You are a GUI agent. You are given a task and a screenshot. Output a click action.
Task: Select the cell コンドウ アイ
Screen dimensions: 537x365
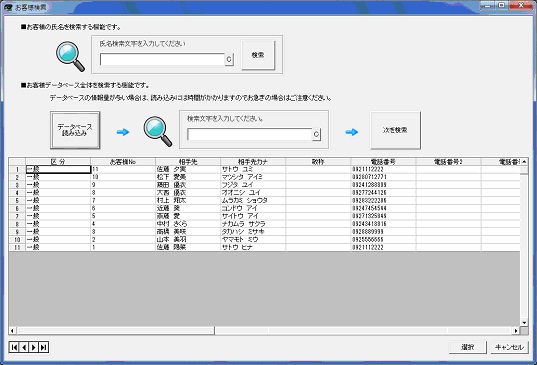[253, 208]
